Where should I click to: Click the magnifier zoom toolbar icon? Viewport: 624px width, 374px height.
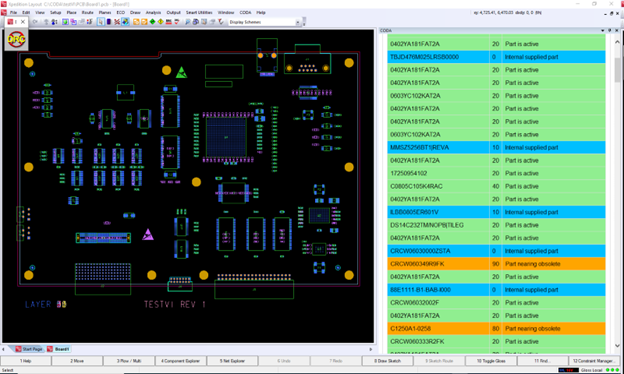click(x=188, y=22)
